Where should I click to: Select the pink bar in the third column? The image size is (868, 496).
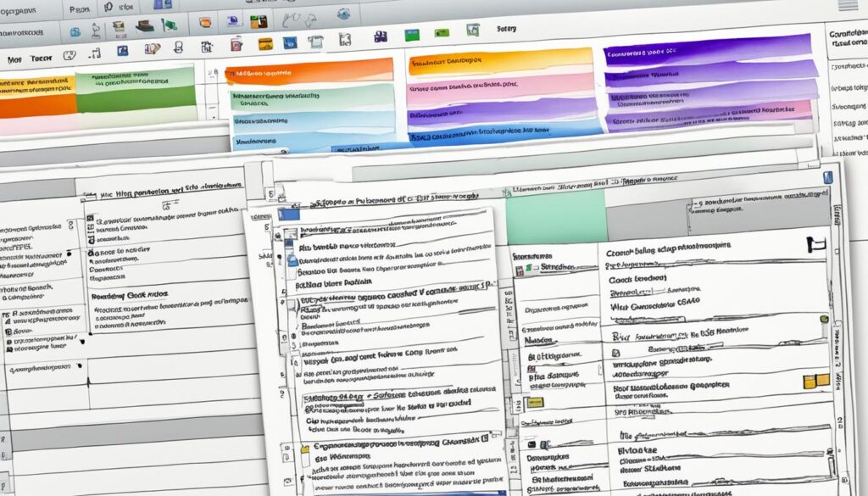tap(501, 87)
